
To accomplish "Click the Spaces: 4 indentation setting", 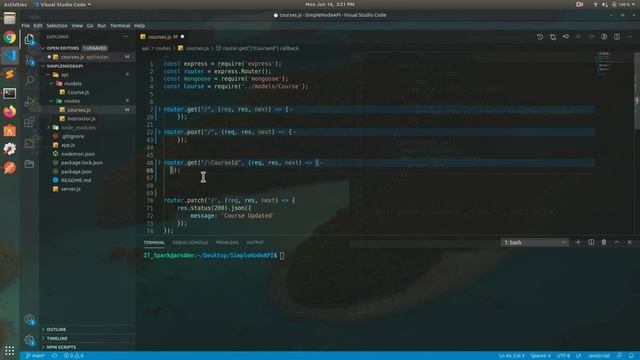I will [540, 356].
